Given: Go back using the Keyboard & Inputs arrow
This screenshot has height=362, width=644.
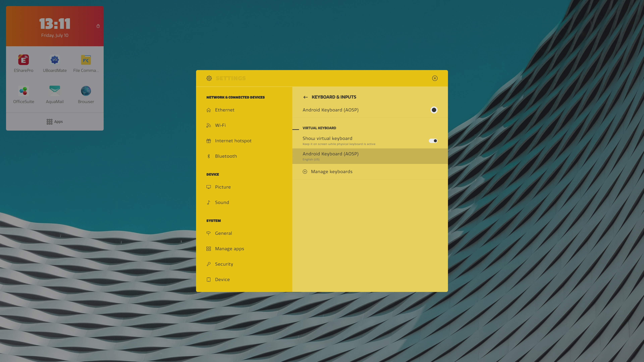Looking at the screenshot, I should [x=305, y=97].
